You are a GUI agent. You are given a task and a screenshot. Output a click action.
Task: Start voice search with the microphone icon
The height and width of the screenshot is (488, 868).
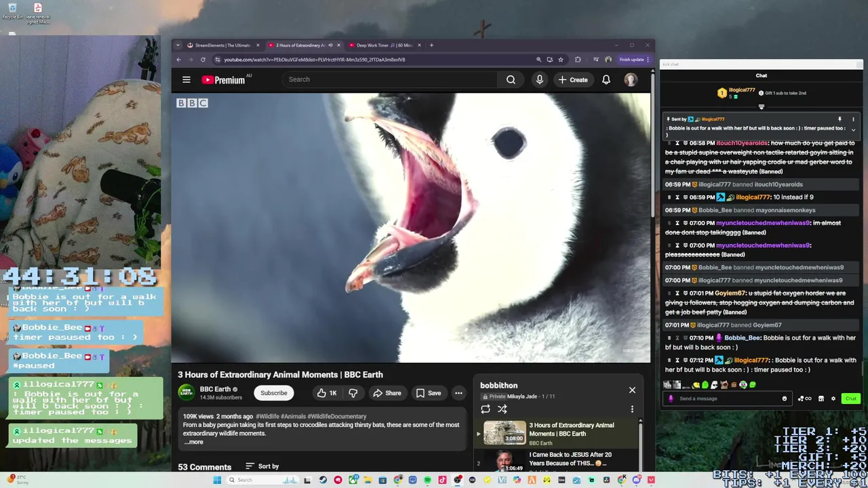point(540,79)
